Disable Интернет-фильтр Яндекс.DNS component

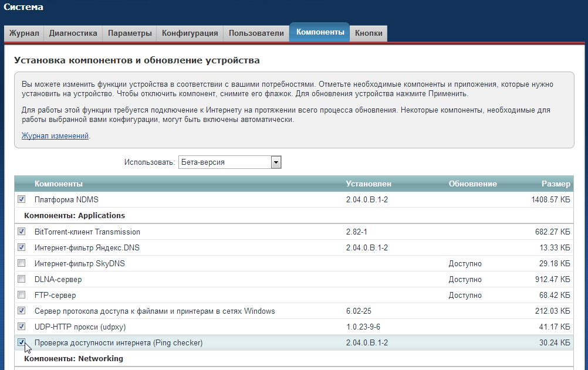pyautogui.click(x=22, y=247)
